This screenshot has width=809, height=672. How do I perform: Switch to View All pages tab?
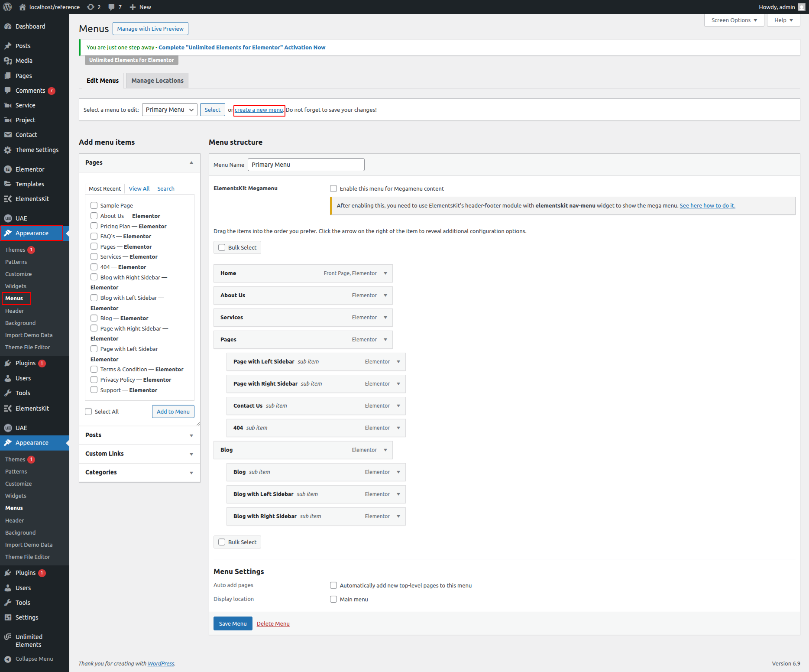coord(139,188)
